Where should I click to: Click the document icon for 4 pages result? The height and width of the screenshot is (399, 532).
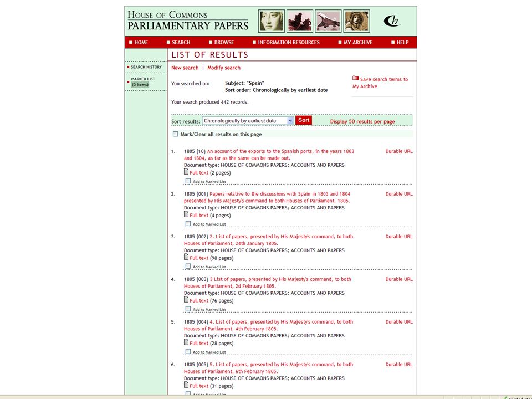click(x=186, y=214)
